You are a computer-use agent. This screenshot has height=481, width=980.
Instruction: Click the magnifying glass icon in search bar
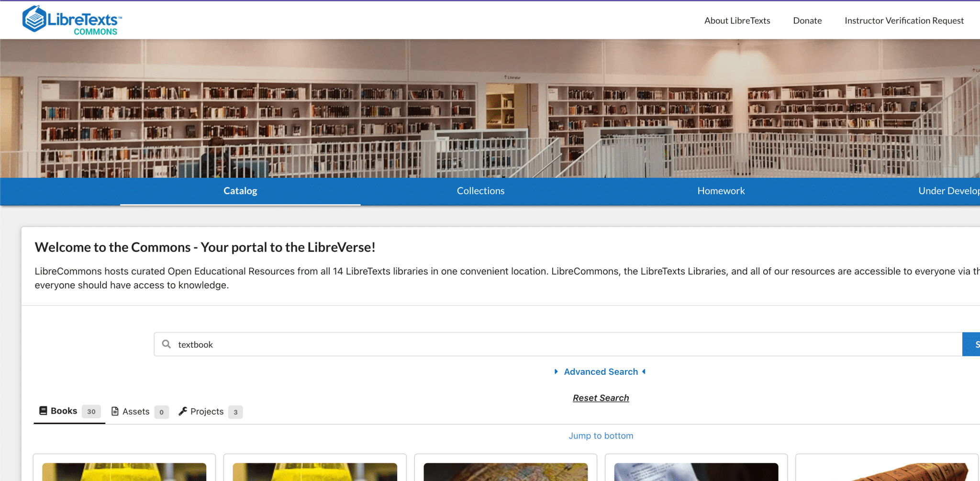166,344
